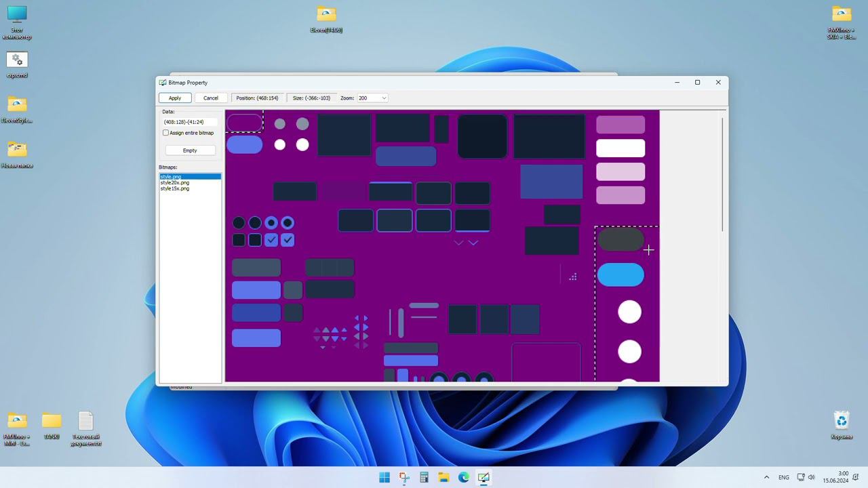
Task: Select style.png in Bitmaps list
Action: pyautogui.click(x=190, y=177)
